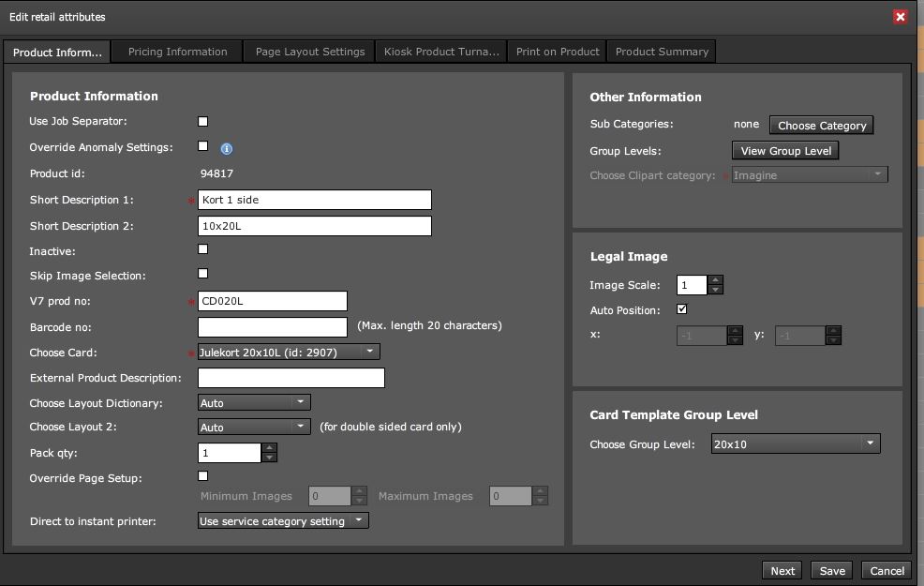Switch to the Pricing Information tab
The width and height of the screenshot is (924, 586).
177,52
